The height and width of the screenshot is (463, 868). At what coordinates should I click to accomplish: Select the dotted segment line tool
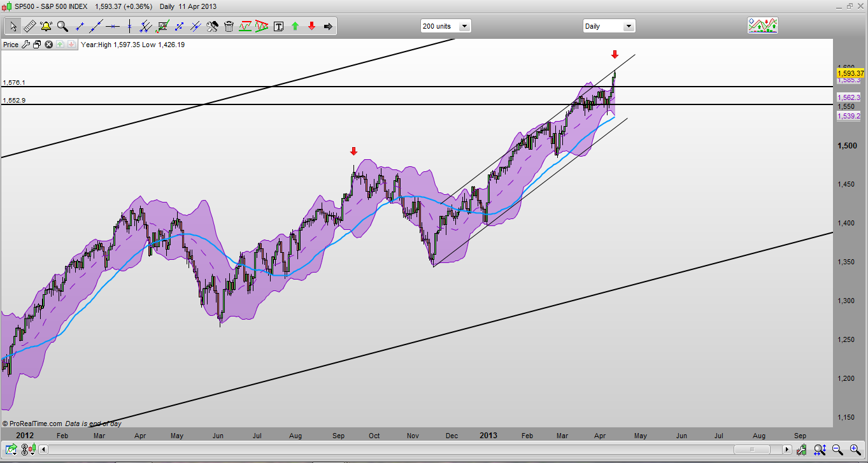point(179,26)
